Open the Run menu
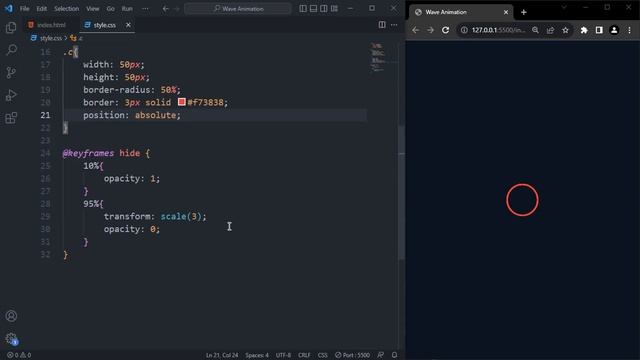This screenshot has width=640, height=360. coord(127,8)
